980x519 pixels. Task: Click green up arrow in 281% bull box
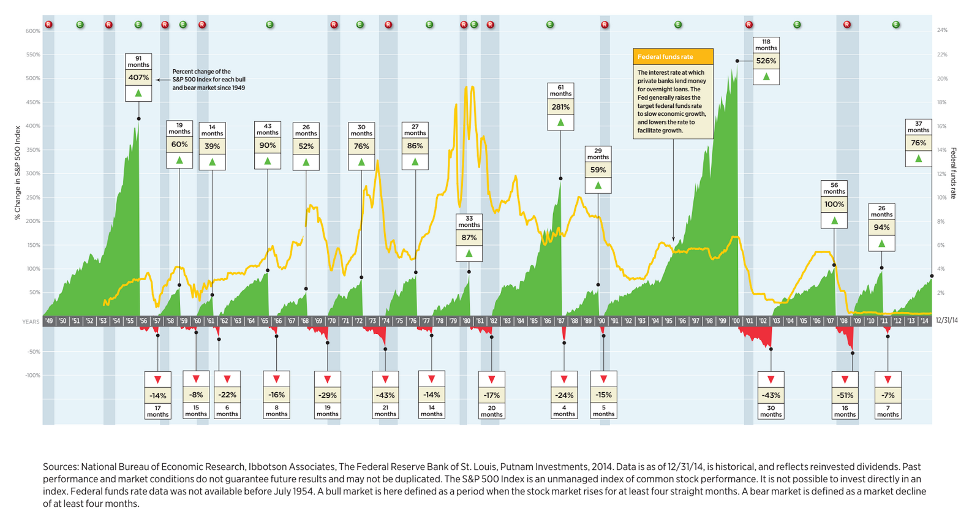click(x=560, y=123)
